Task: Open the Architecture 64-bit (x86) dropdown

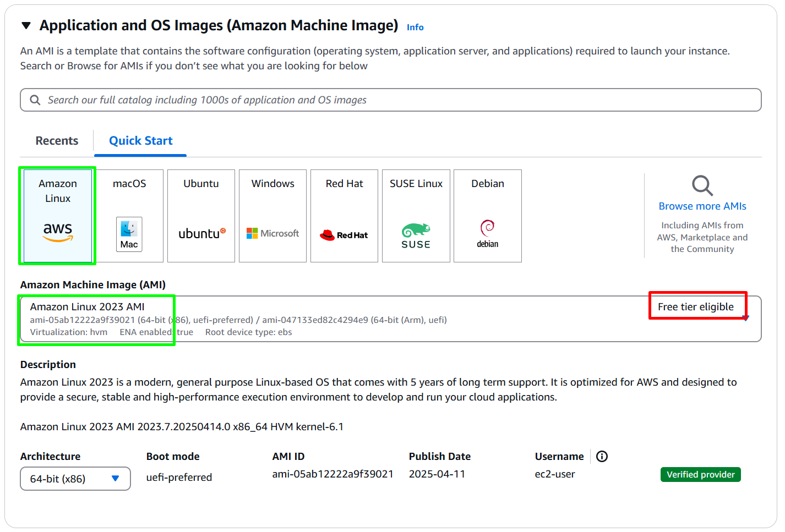Action: [75, 479]
